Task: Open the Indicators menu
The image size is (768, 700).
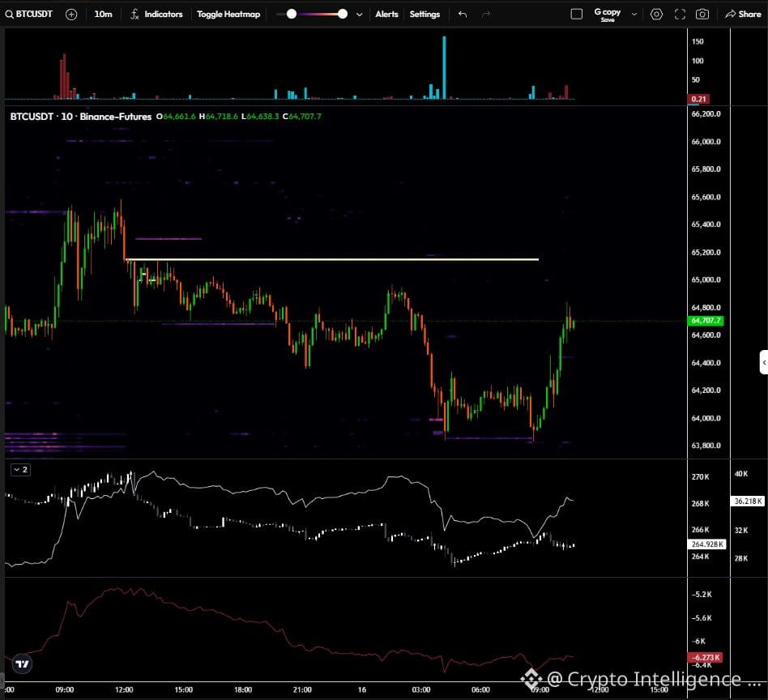Action: (156, 15)
